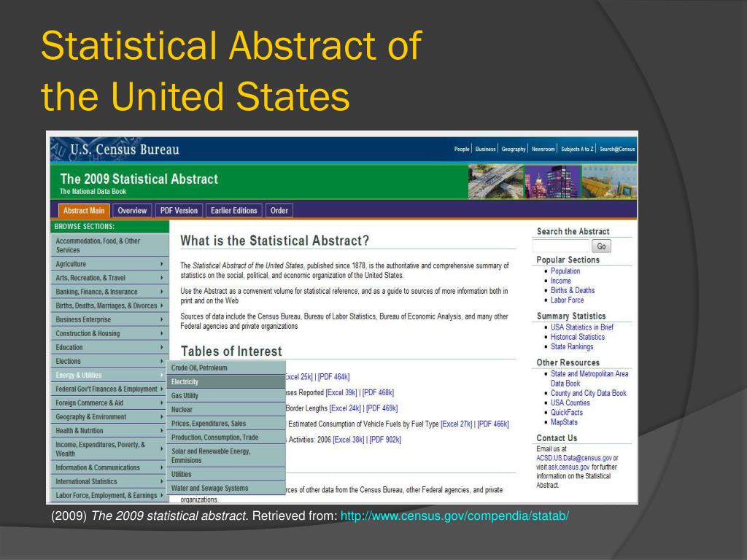Open Information & Communications section
Viewport: 747px width, 560px height.
[x=109, y=467]
